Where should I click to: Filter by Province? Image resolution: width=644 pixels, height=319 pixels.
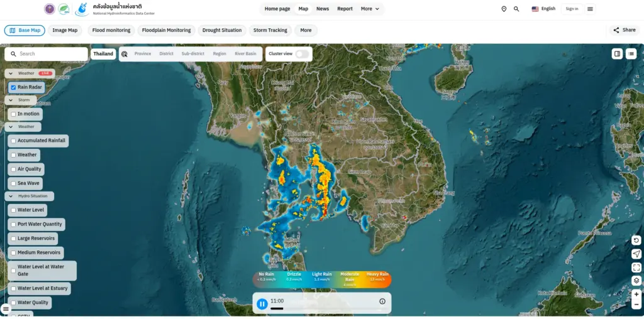click(143, 54)
